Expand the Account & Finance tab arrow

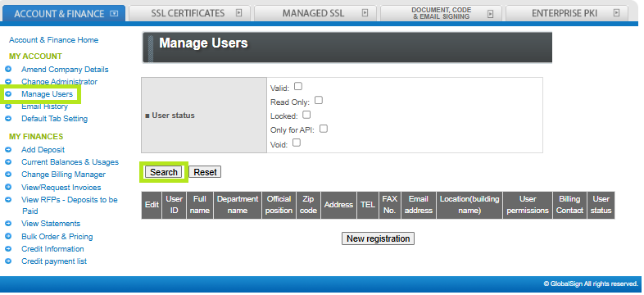tap(114, 14)
